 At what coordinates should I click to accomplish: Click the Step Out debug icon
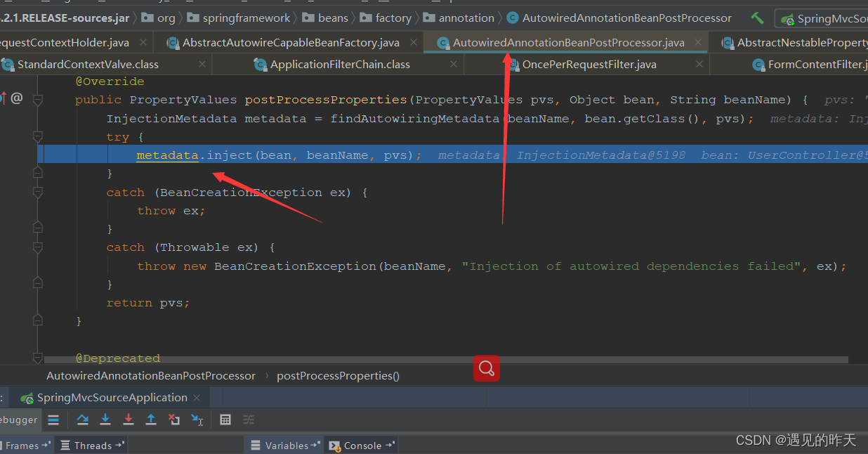coord(151,420)
